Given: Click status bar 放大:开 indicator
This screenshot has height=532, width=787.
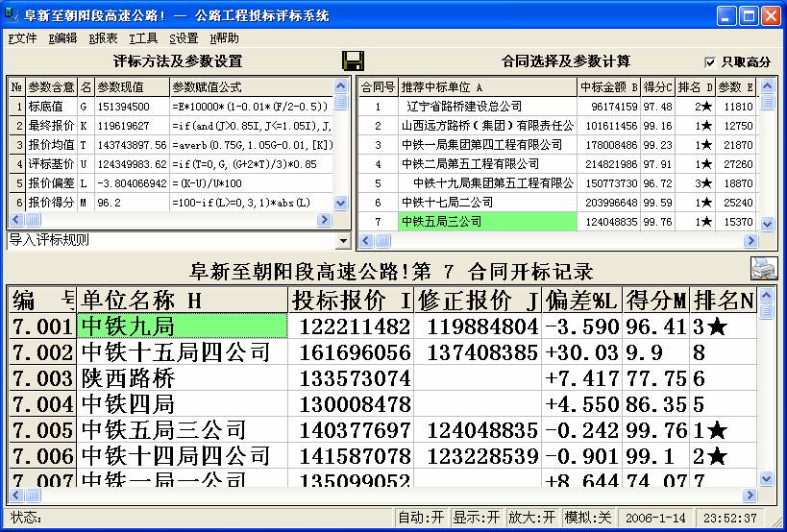Looking at the screenshot, I should [x=532, y=518].
